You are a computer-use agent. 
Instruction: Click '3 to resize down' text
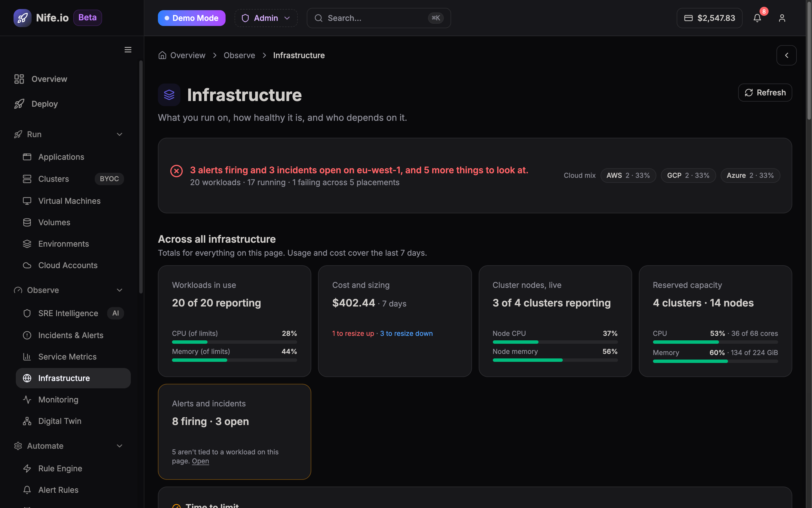click(406, 333)
